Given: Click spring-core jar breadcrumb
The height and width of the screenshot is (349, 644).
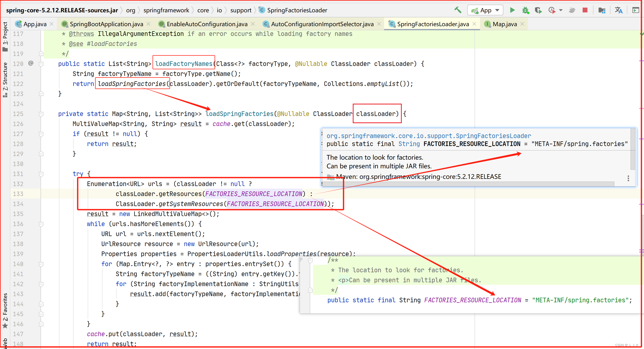Looking at the screenshot, I should pyautogui.click(x=62, y=10).
